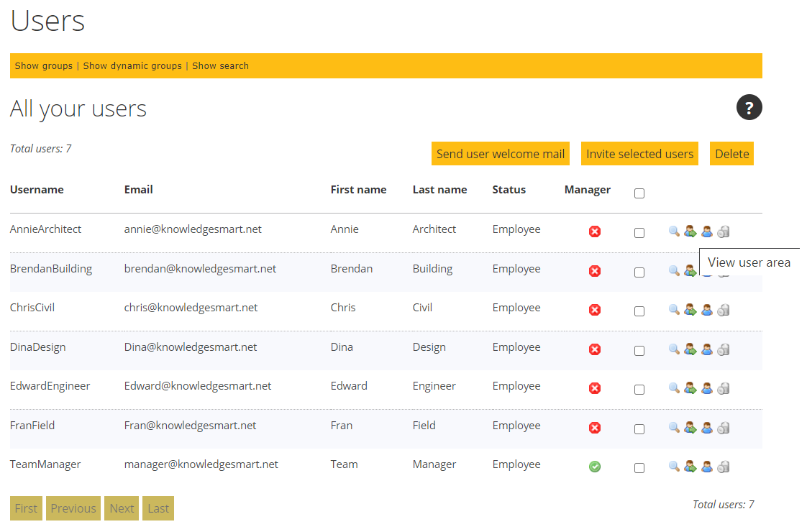Image resolution: width=807 pixels, height=532 pixels.
Task: Click username EdwardEngineer
Action: coord(50,386)
